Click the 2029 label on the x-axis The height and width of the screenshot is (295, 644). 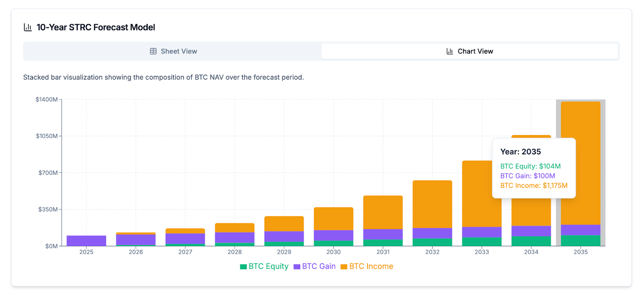tap(284, 252)
